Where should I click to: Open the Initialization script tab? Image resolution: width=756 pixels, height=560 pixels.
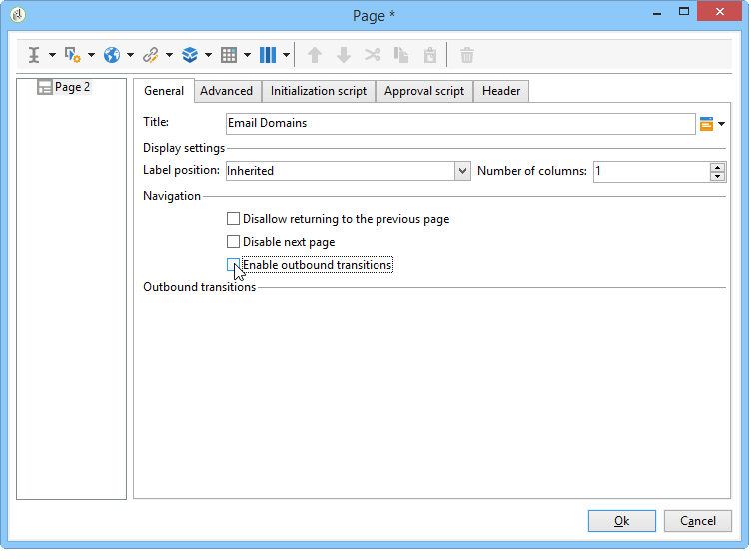point(319,91)
